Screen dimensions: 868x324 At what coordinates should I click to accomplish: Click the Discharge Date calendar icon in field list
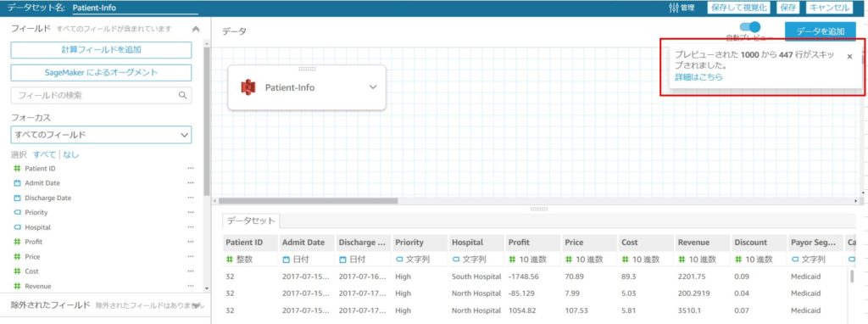[17, 198]
